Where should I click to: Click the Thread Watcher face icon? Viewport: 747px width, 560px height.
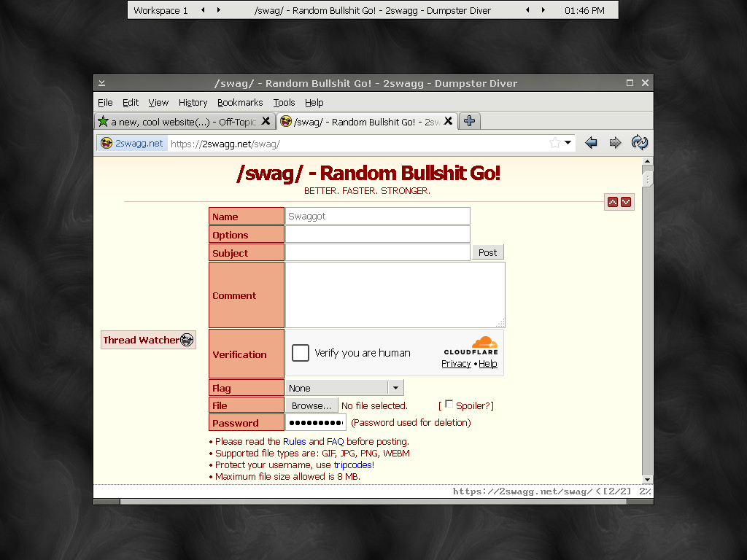[187, 340]
